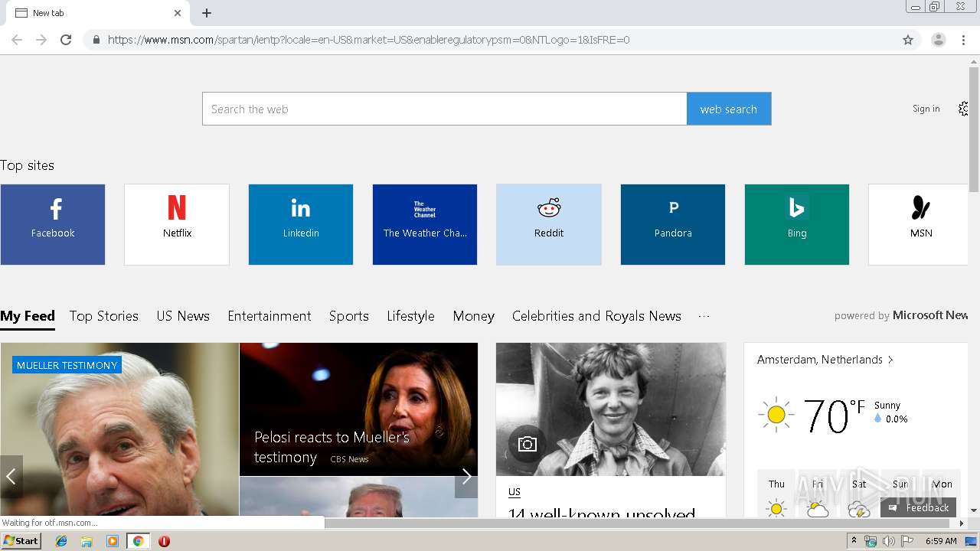Click Sign in link
Screen dimensions: 980x551
pos(926,109)
